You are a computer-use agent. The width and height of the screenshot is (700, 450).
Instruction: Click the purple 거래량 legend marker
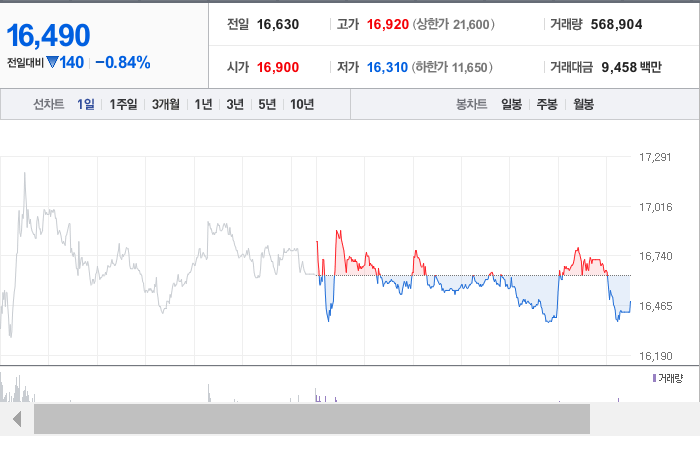click(x=654, y=379)
